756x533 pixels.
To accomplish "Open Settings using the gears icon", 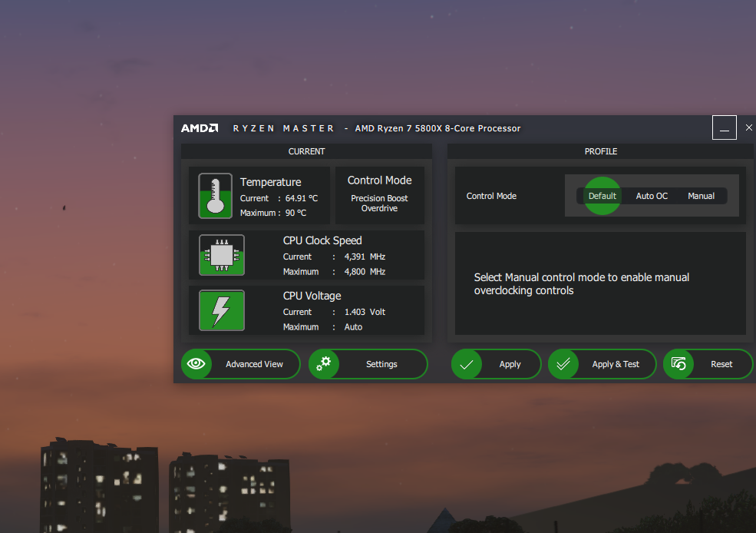I will (324, 364).
